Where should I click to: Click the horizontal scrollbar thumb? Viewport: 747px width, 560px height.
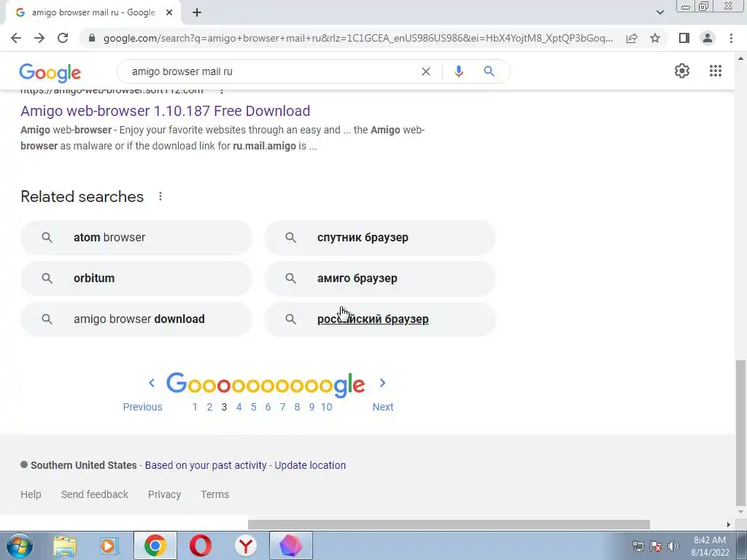point(449,524)
